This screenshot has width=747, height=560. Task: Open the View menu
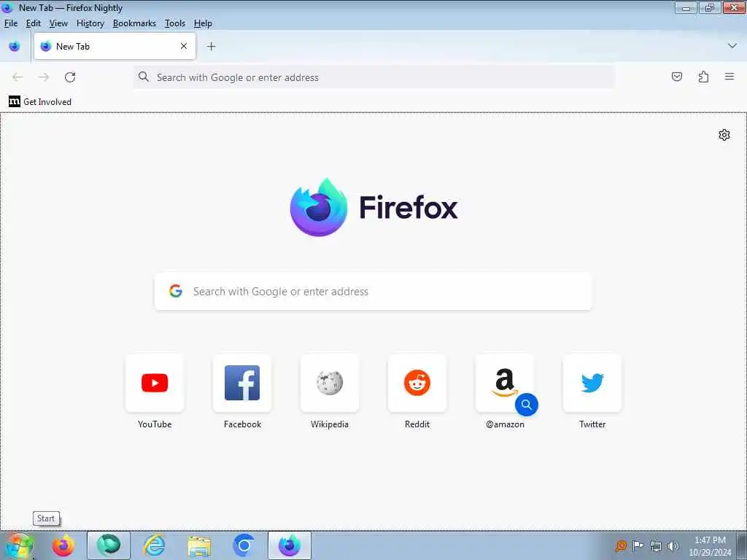tap(58, 23)
